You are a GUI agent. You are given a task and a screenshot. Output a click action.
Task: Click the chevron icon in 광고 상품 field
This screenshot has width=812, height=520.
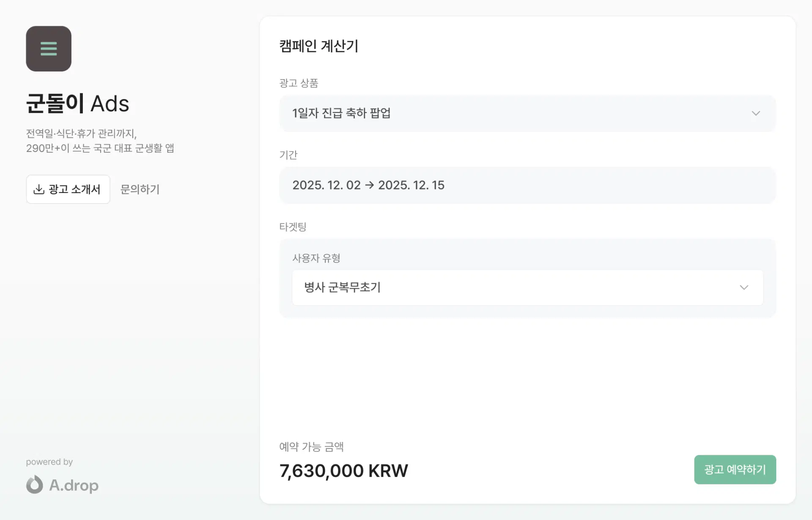tap(756, 113)
